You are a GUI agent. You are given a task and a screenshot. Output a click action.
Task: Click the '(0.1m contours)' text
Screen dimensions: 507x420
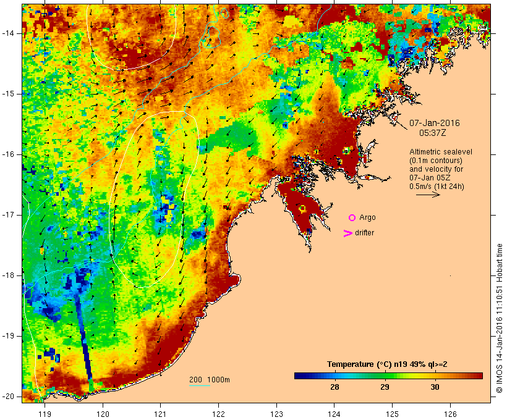click(x=435, y=161)
